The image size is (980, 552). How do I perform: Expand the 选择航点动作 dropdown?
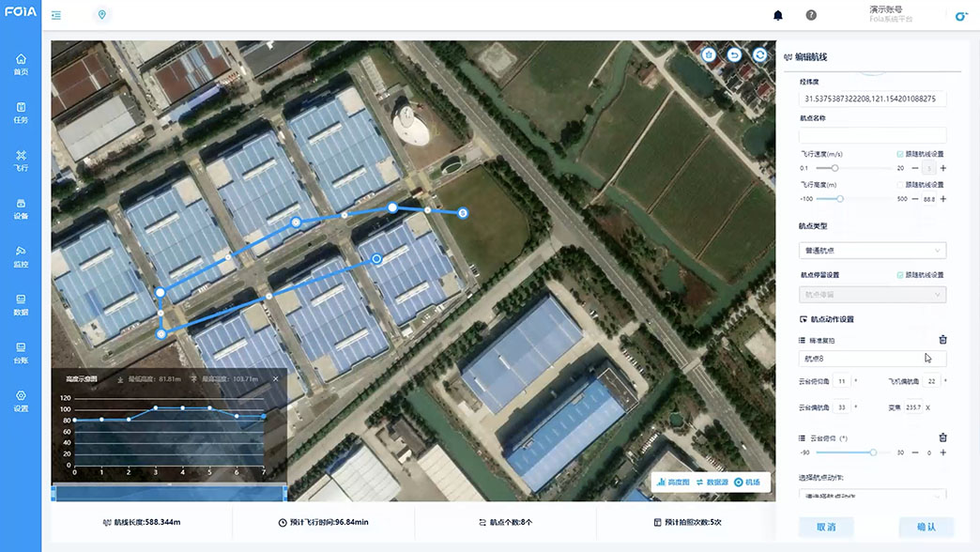coord(872,495)
